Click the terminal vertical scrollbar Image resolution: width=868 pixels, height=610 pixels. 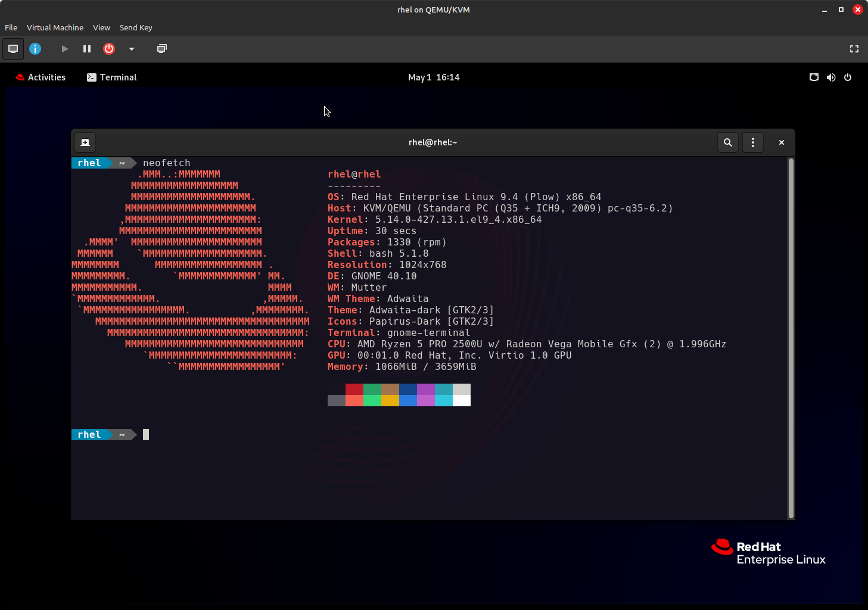click(x=791, y=338)
